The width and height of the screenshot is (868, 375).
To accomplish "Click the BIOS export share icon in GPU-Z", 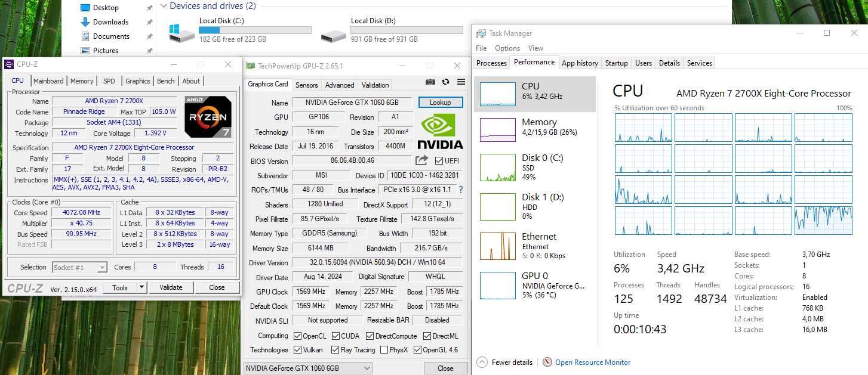I will (422, 160).
